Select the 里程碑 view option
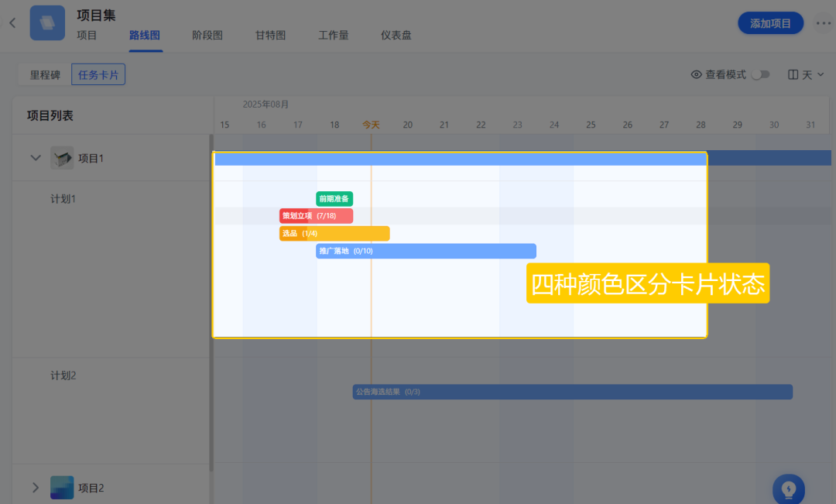Screen dimensions: 836x504 pos(45,74)
